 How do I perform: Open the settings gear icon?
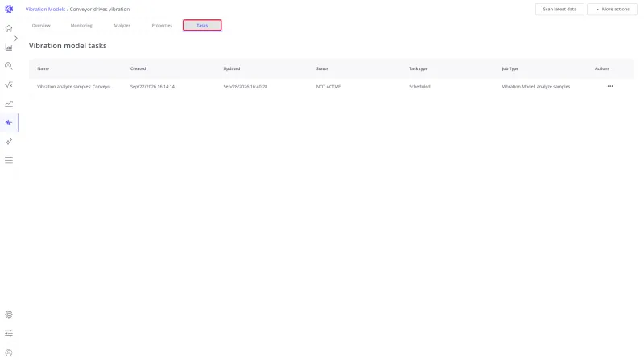pyautogui.click(x=9, y=315)
